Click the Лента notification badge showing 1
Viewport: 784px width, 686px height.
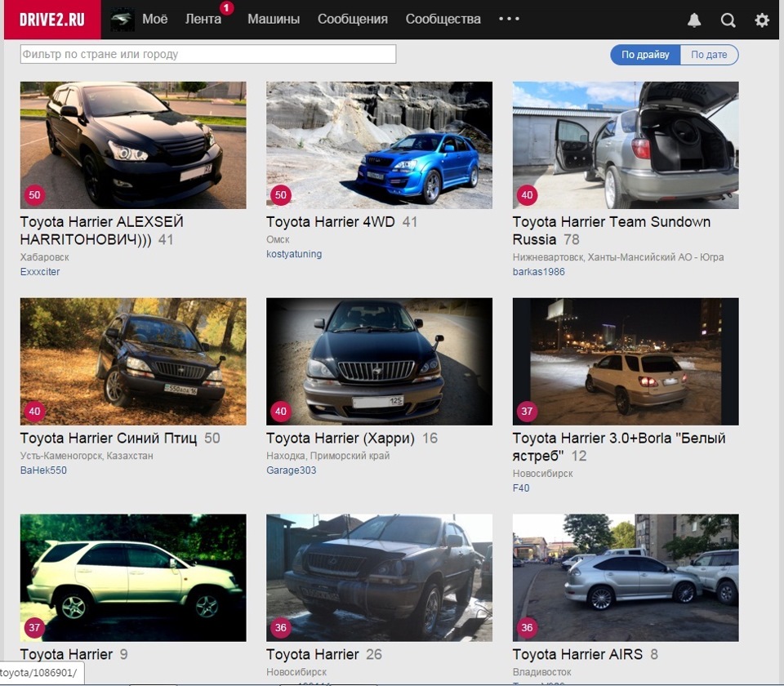coord(226,8)
